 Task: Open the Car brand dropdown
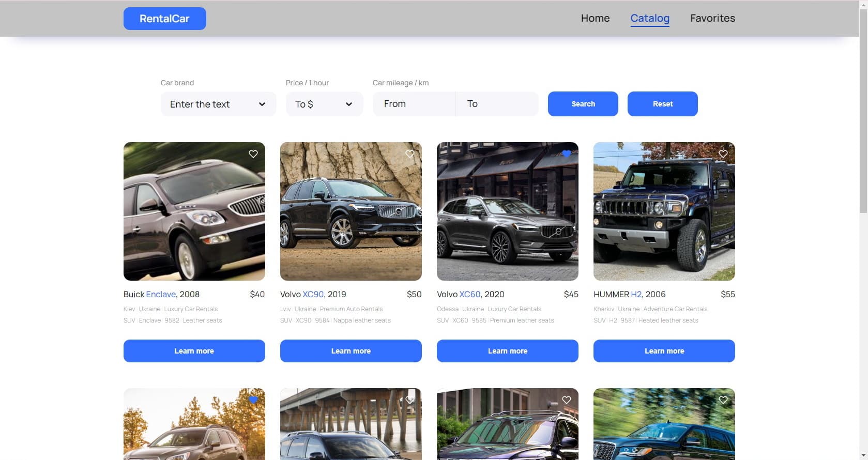pyautogui.click(x=218, y=104)
